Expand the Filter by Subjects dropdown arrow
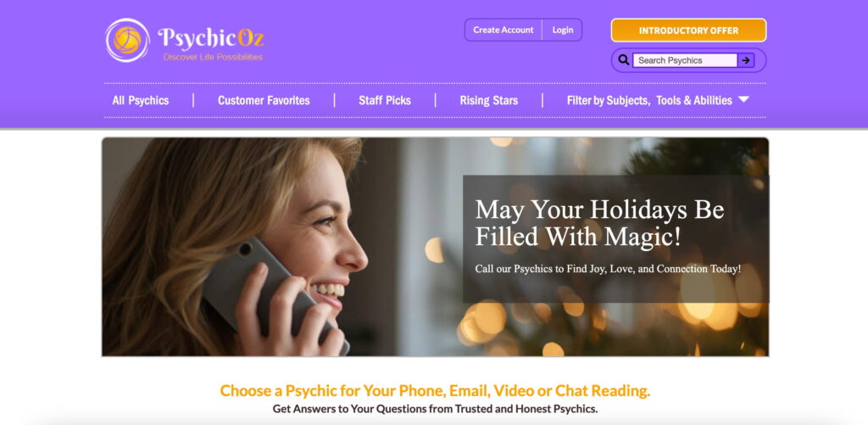The width and height of the screenshot is (868, 425). (743, 100)
